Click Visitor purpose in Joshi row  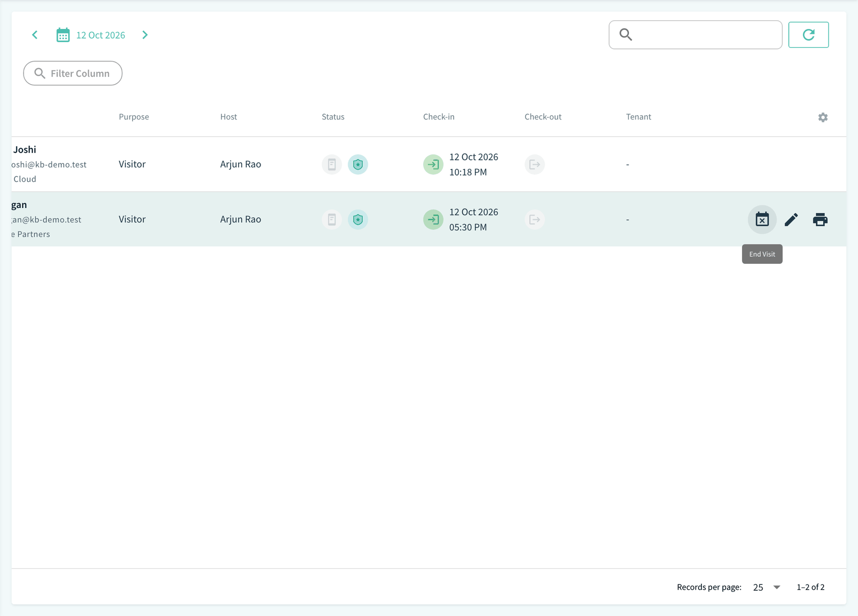pos(132,165)
